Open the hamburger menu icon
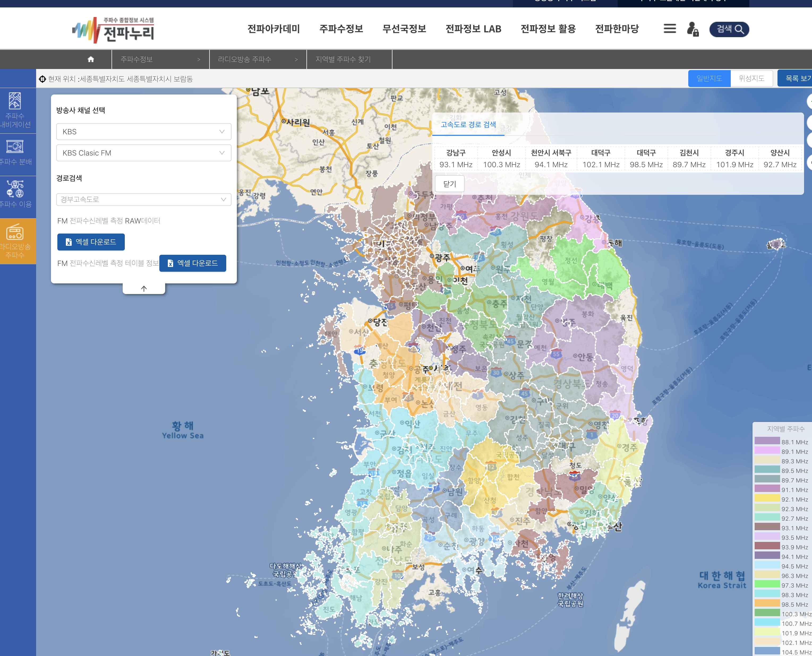 pos(669,29)
